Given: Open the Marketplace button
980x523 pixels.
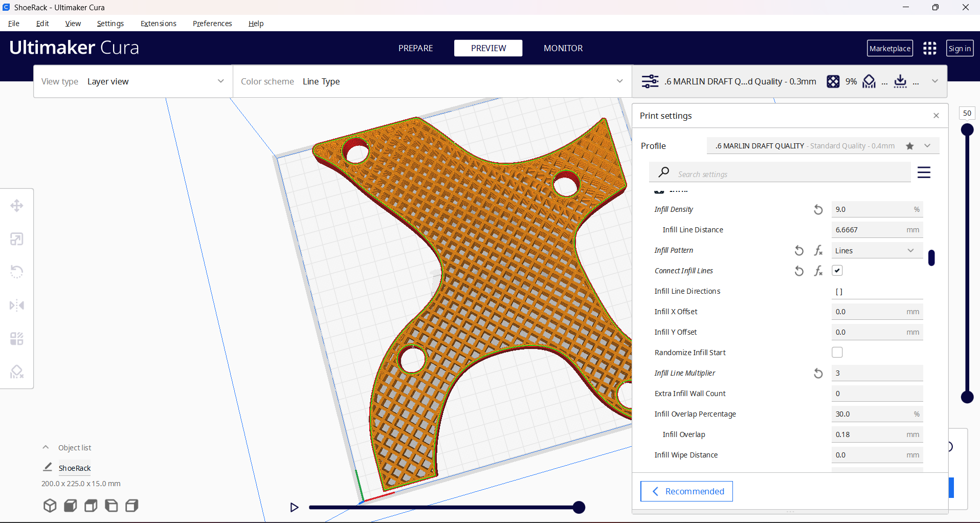Looking at the screenshot, I should [x=889, y=48].
